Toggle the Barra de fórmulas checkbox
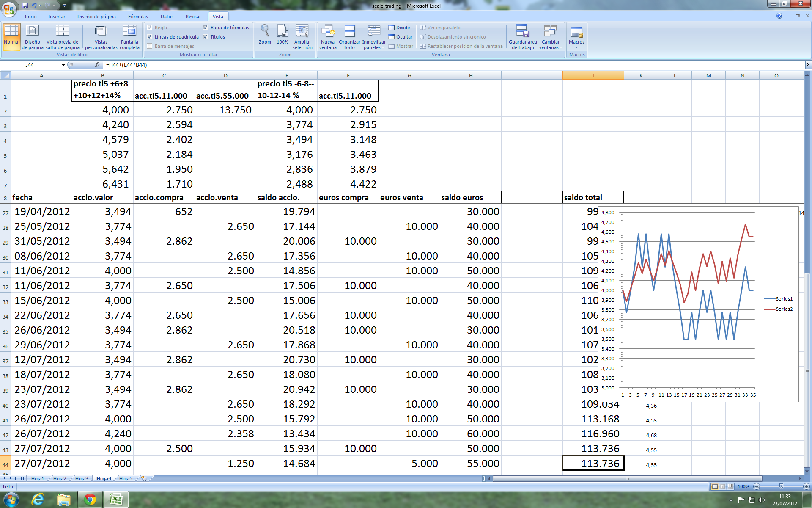 (x=206, y=28)
